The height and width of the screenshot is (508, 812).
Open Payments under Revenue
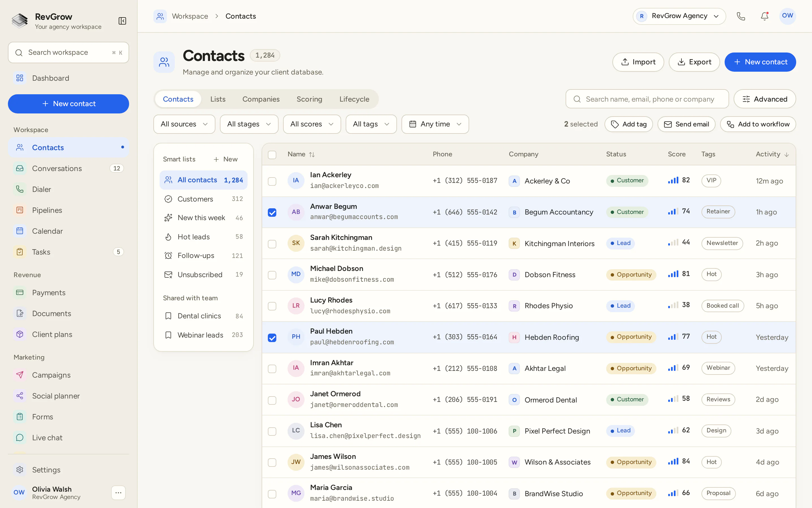pos(69,292)
